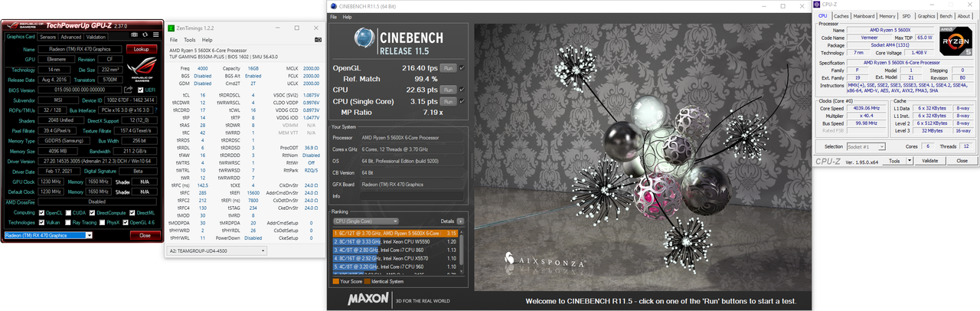Switch to the About tab in CPU-Z
This screenshot has width=980, height=311.
[964, 16]
